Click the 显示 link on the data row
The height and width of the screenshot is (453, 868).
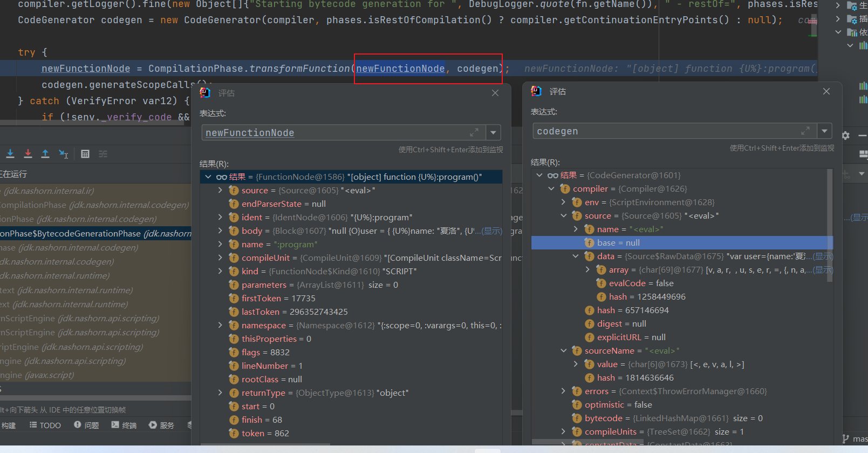(823, 256)
